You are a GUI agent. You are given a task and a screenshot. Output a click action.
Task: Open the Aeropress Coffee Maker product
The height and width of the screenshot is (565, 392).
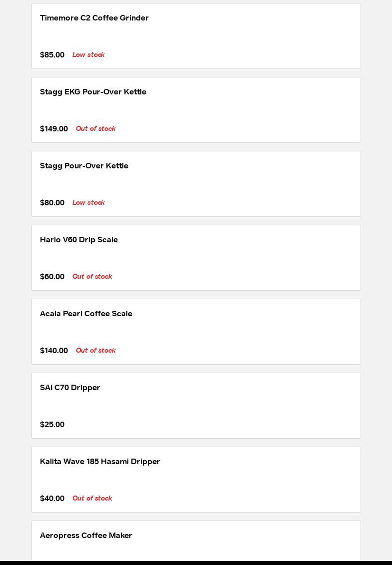[86, 536]
